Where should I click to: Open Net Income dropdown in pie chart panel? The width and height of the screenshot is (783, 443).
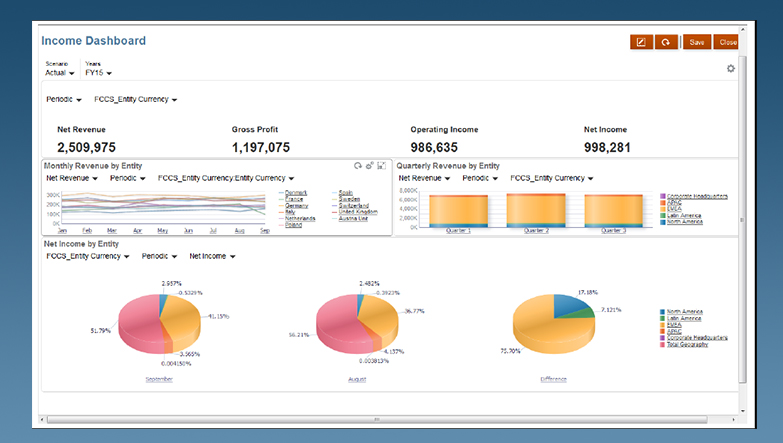[x=211, y=256]
